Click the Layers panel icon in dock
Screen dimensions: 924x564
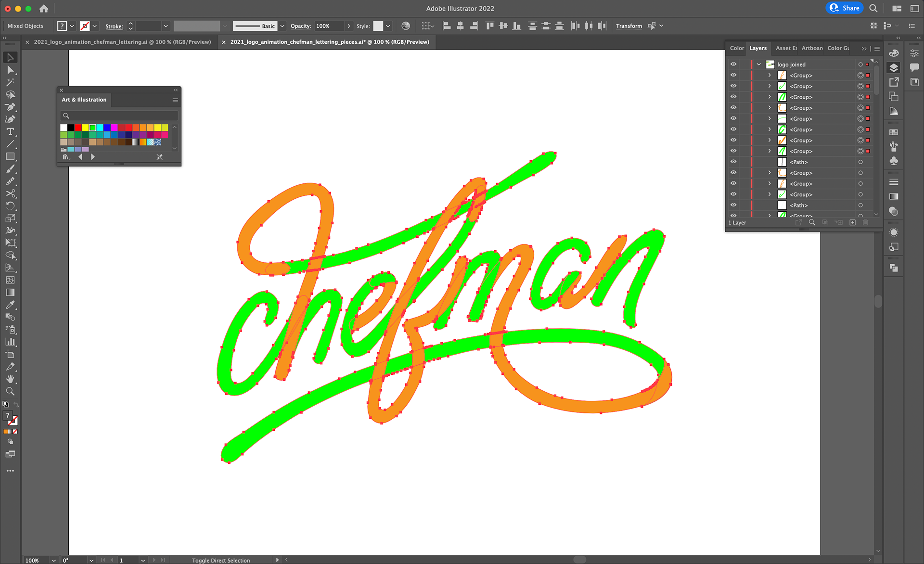[x=894, y=68]
